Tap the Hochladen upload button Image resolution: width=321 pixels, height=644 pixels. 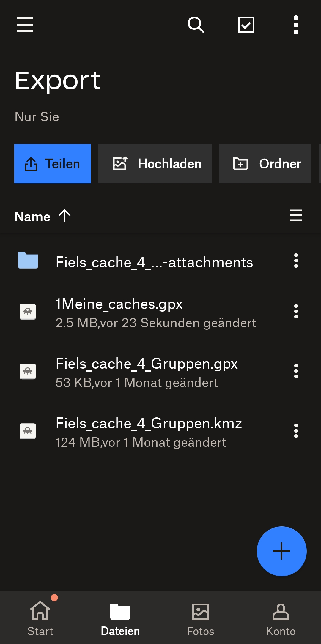155,164
